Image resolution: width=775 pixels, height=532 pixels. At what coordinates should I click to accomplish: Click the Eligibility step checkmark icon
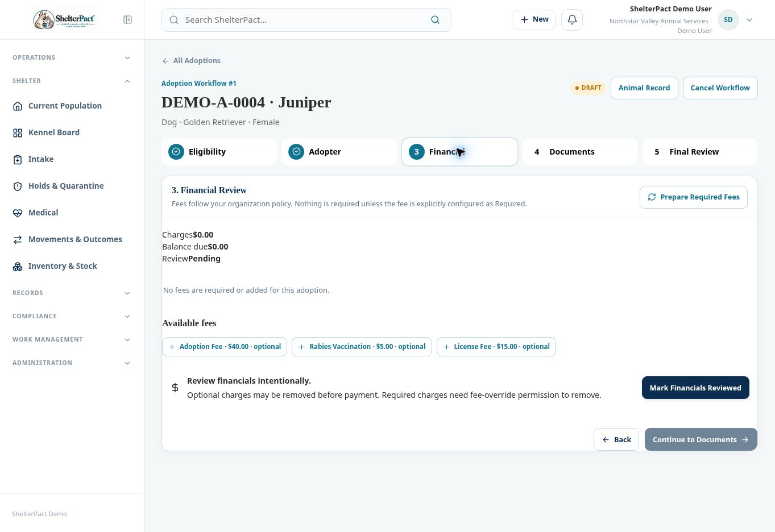(x=176, y=152)
